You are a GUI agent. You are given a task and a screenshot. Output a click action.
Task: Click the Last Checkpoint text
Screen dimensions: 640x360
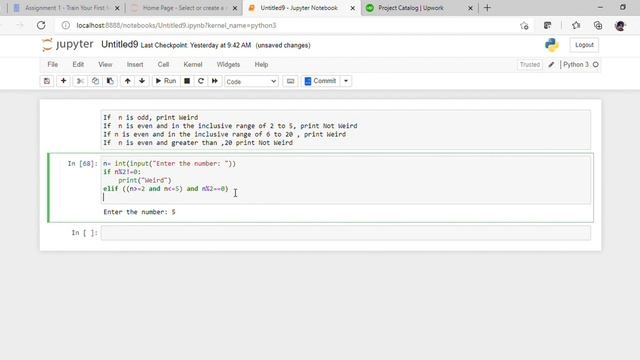[196, 45]
